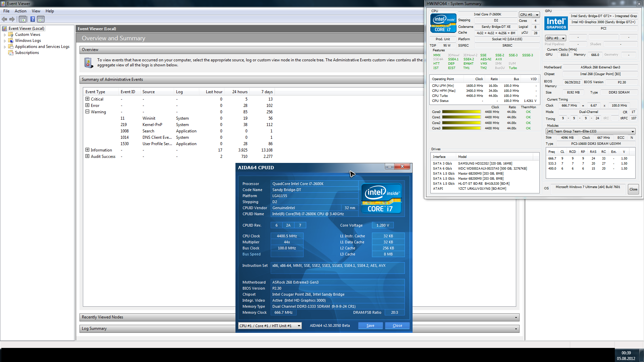644x362 pixels.
Task: Expand the Critical event type row
Action: click(x=87, y=99)
